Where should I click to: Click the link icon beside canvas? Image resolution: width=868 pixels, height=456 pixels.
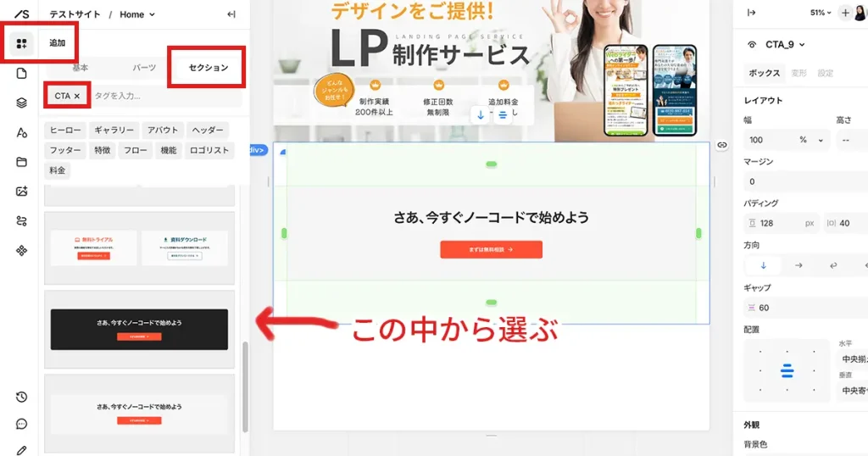tap(722, 145)
